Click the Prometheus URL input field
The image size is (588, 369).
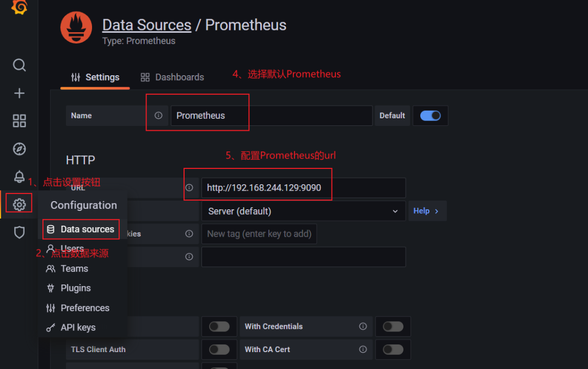click(303, 188)
